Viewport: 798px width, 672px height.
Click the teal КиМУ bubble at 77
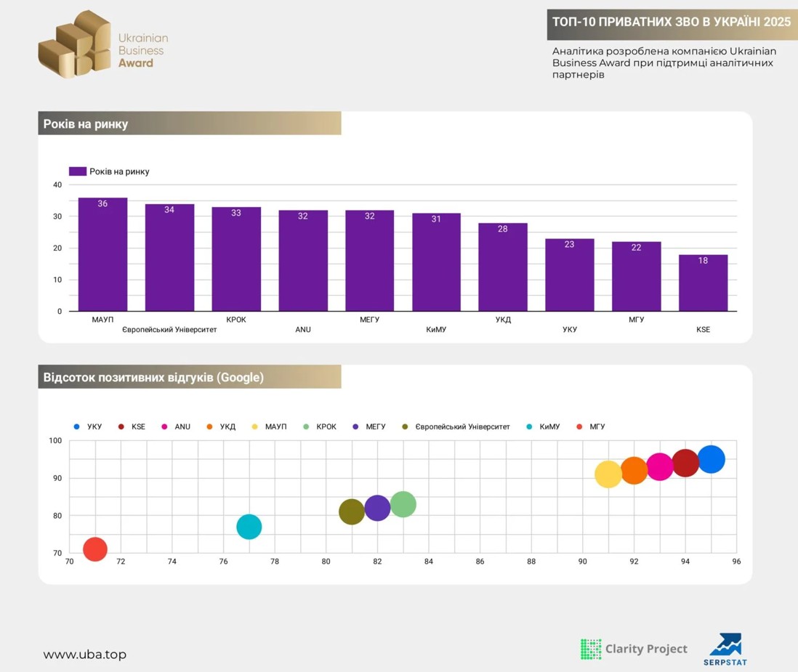249,527
